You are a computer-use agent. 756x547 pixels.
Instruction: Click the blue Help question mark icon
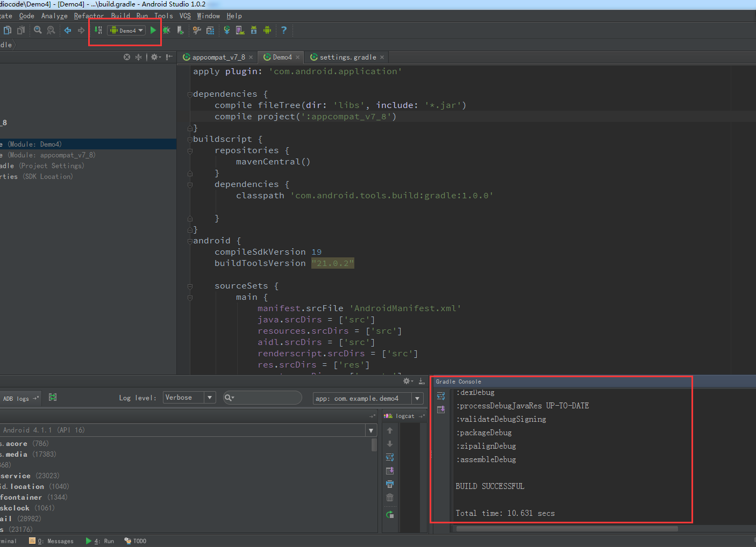pos(284,30)
